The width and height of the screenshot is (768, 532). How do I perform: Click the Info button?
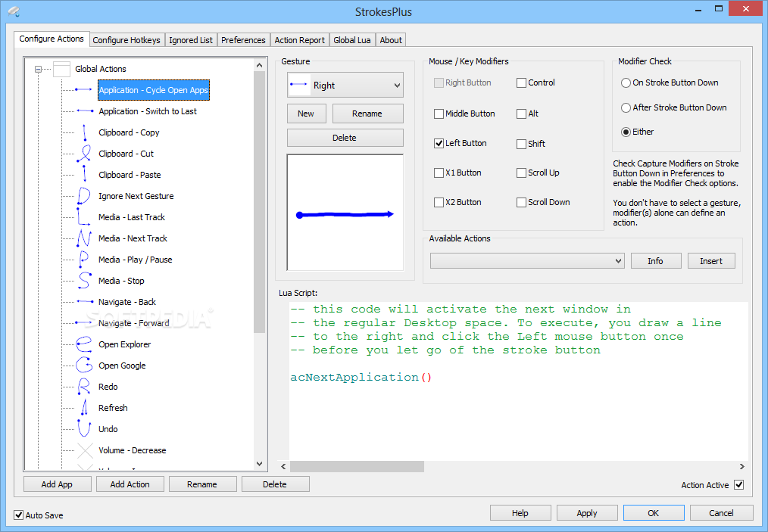656,261
